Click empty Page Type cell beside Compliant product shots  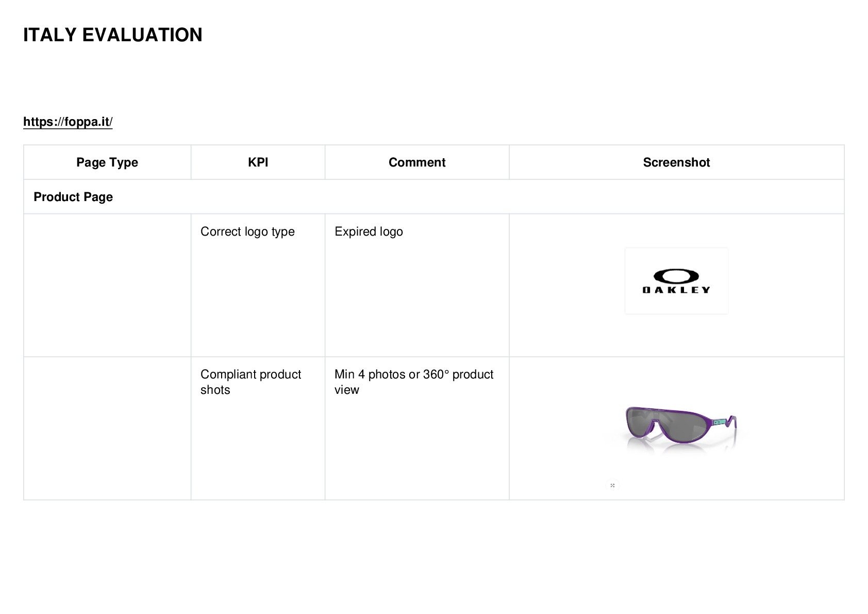click(107, 428)
